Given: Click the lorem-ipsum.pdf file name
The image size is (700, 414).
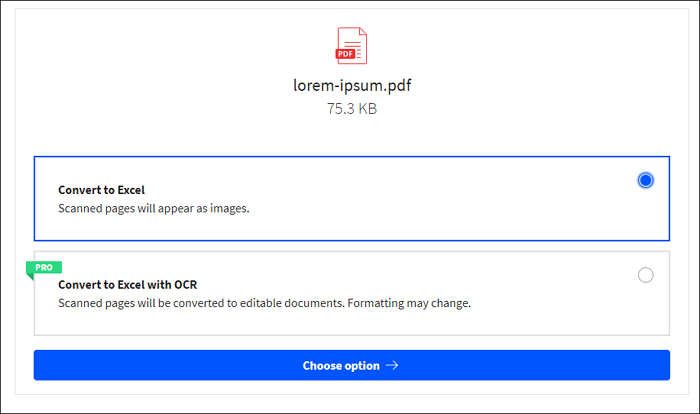Looking at the screenshot, I should 349,85.
